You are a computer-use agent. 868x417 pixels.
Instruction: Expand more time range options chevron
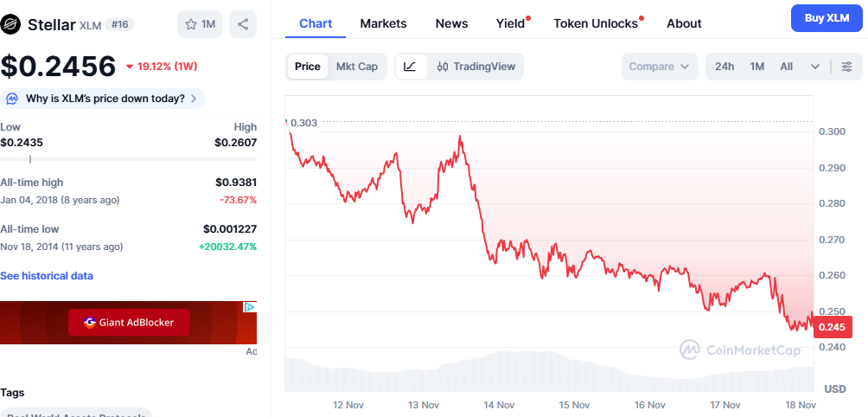[x=814, y=67]
